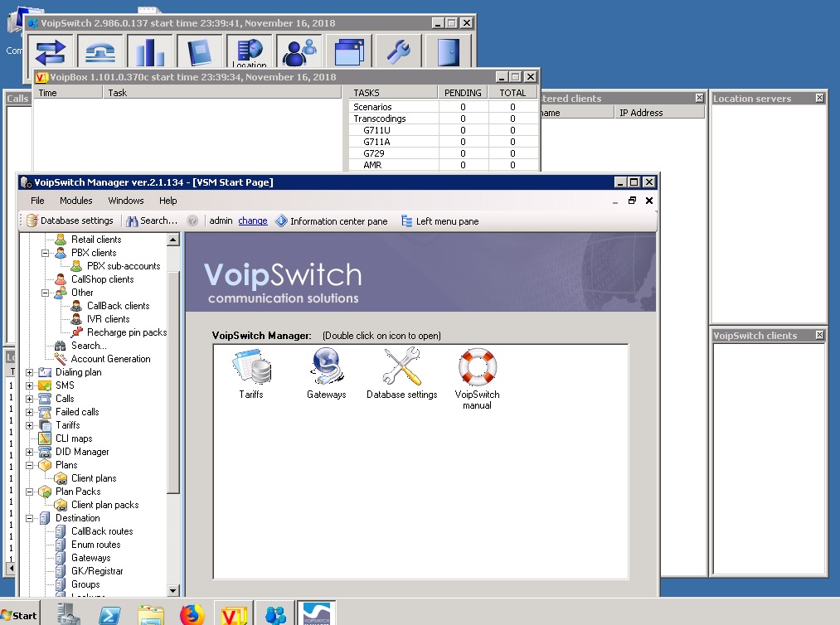Click the grey help question icon

click(x=193, y=220)
